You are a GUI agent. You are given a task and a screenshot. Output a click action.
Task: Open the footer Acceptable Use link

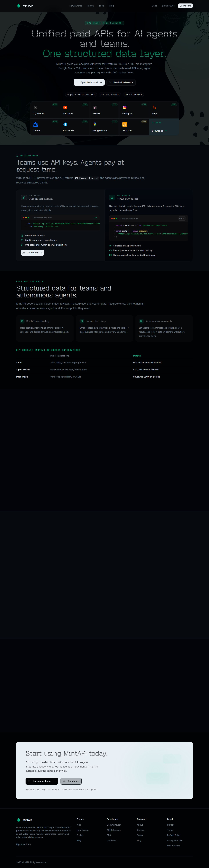175,840
